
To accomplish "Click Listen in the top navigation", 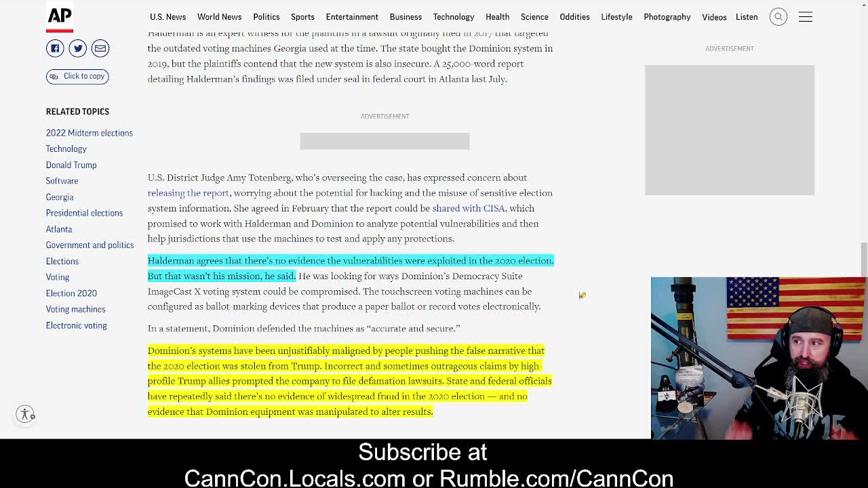I will tap(747, 17).
